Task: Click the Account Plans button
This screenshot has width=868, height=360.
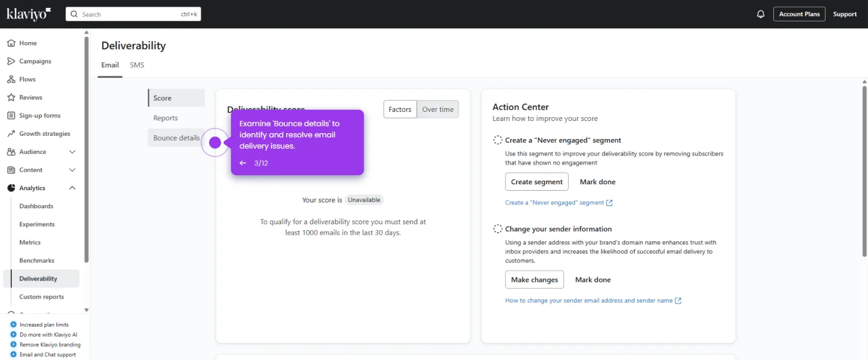Action: click(799, 14)
